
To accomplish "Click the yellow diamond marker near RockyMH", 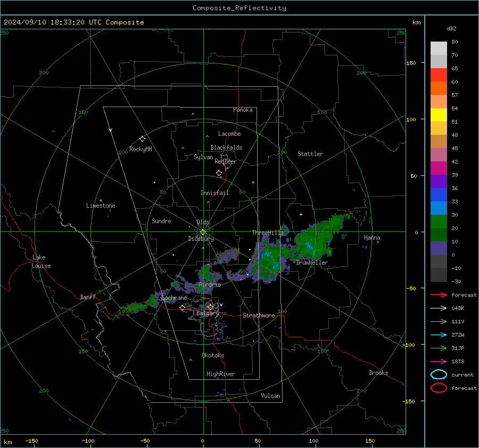I will tap(142, 139).
